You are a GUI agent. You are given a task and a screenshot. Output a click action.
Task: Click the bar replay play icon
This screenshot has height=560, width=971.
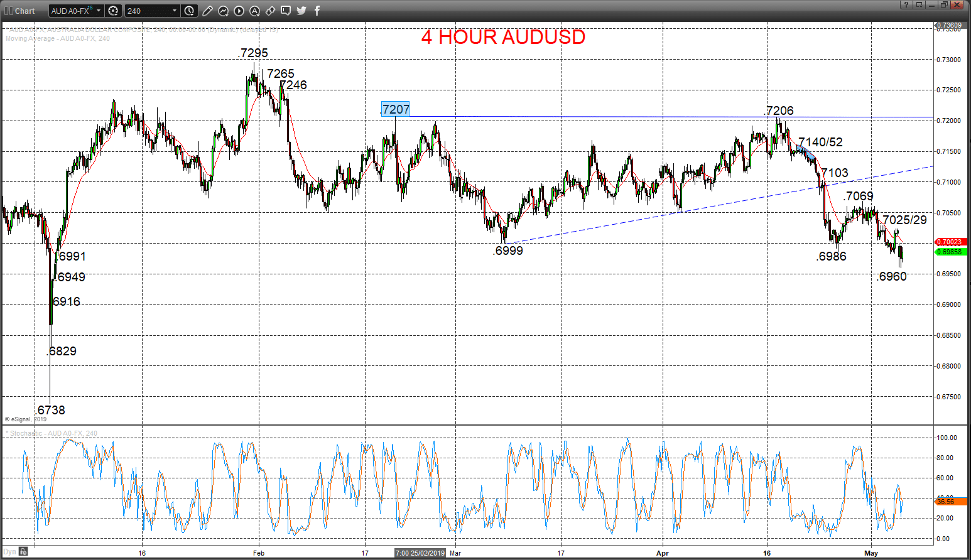pos(239,11)
